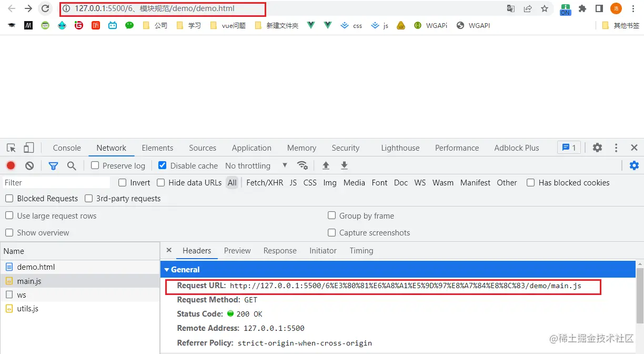Select the demo.html request row

pyautogui.click(x=80, y=267)
